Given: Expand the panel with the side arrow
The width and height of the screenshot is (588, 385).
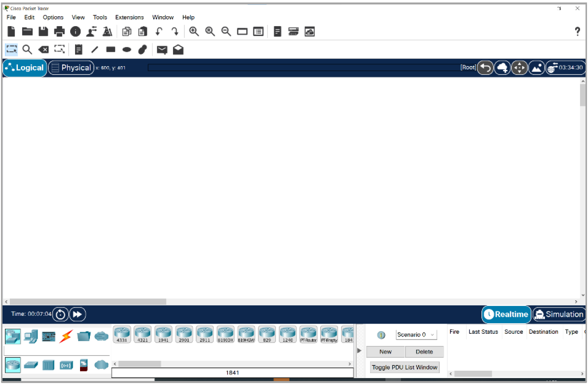Looking at the screenshot, I should 359,350.
